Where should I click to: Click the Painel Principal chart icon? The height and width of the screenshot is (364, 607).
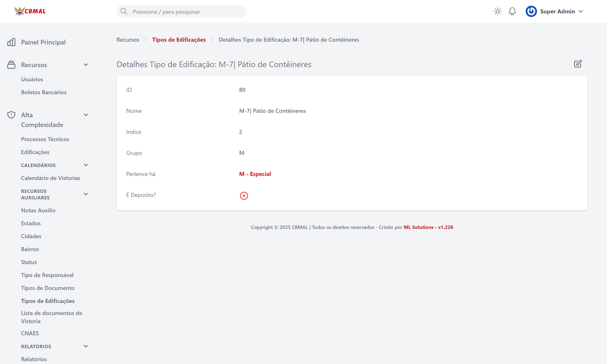point(11,42)
